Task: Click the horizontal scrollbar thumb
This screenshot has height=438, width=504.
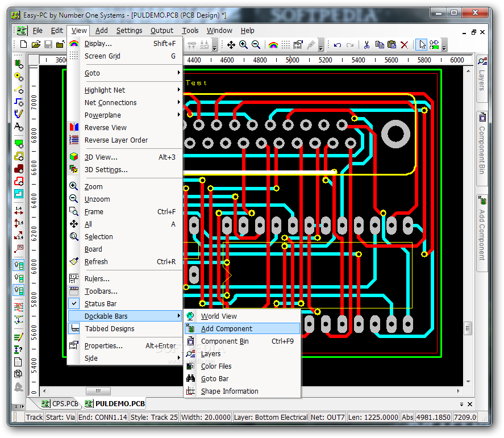Action: [98, 391]
